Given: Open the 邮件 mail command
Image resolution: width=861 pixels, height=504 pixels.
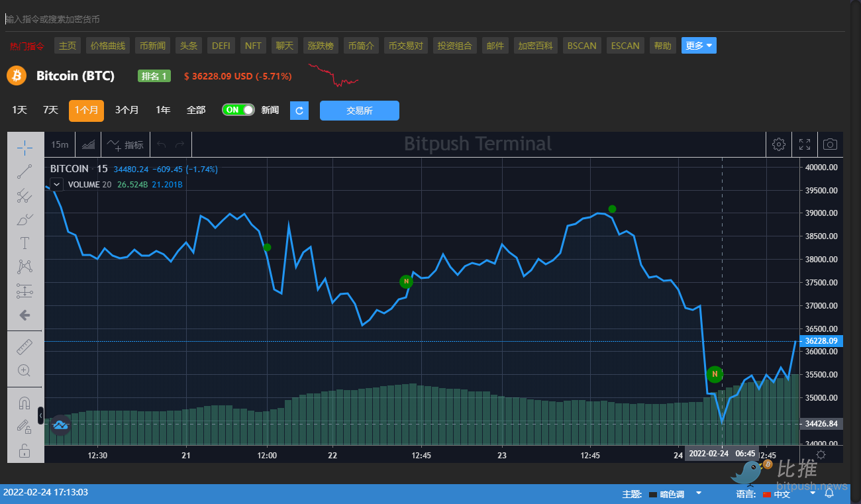Looking at the screenshot, I should pos(495,46).
